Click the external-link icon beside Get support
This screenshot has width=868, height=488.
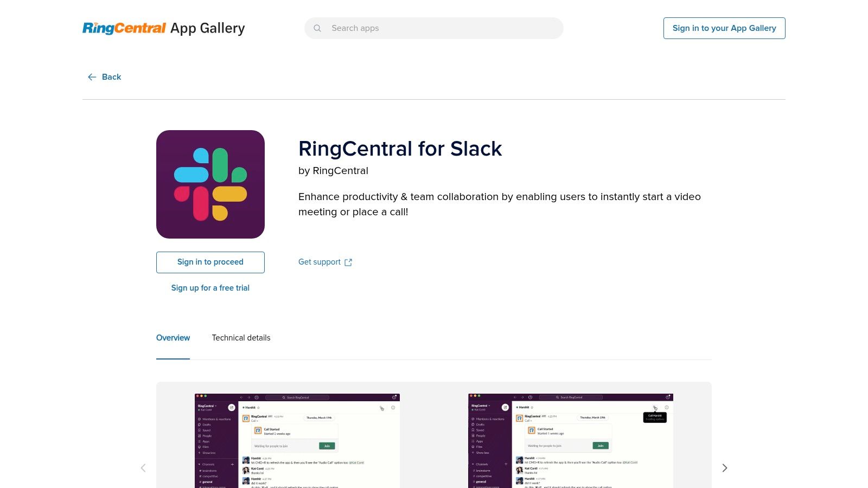point(348,262)
